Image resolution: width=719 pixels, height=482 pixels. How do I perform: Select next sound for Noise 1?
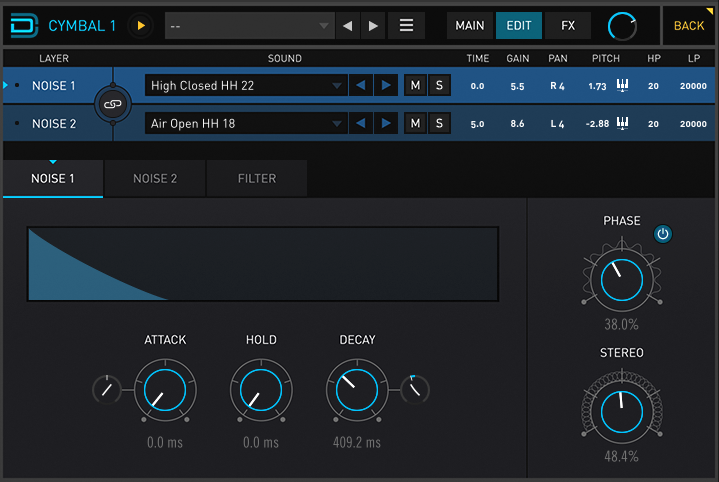(x=385, y=86)
